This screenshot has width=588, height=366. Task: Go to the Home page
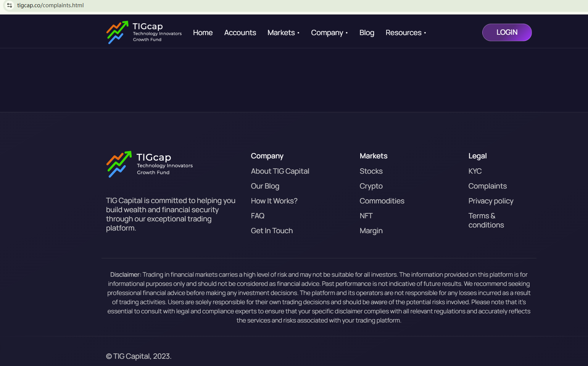203,33
